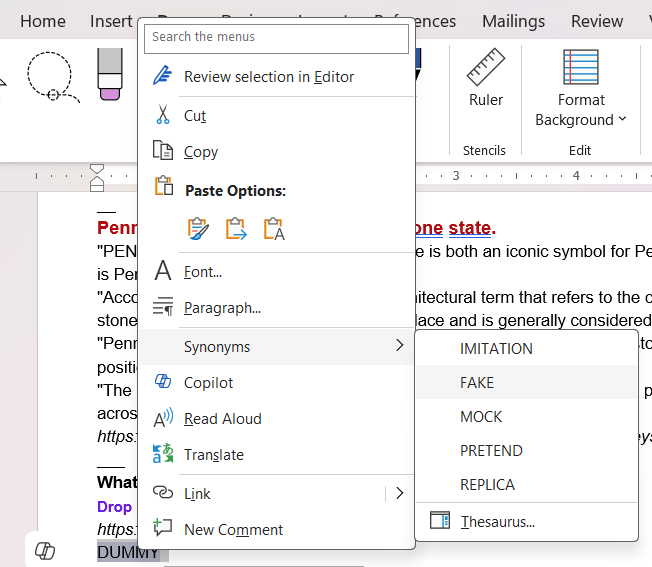Screen dimensions: 652x567
Task: Select the Lasso Select tool
Action: (x=53, y=77)
